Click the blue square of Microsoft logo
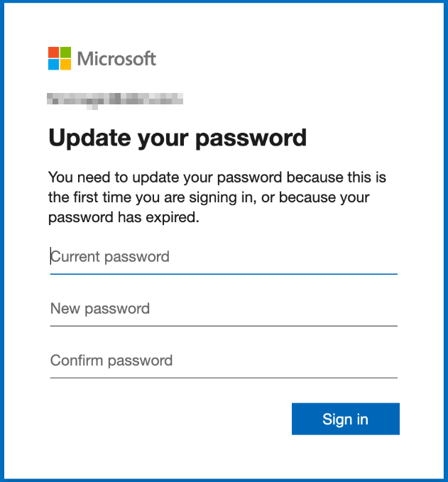This screenshot has height=482, width=448. (54, 65)
